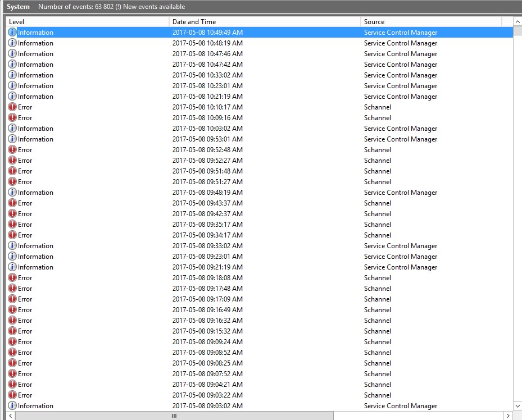Click the information icon at 10:47:42 AM
Image resolution: width=522 pixels, height=420 pixels.
coord(12,64)
